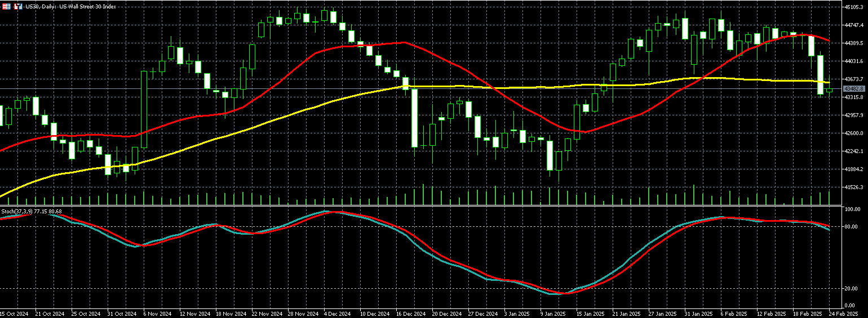The image size is (868, 318).
Task: Click the 15 Oct 2024 date label
Action: [14, 313]
